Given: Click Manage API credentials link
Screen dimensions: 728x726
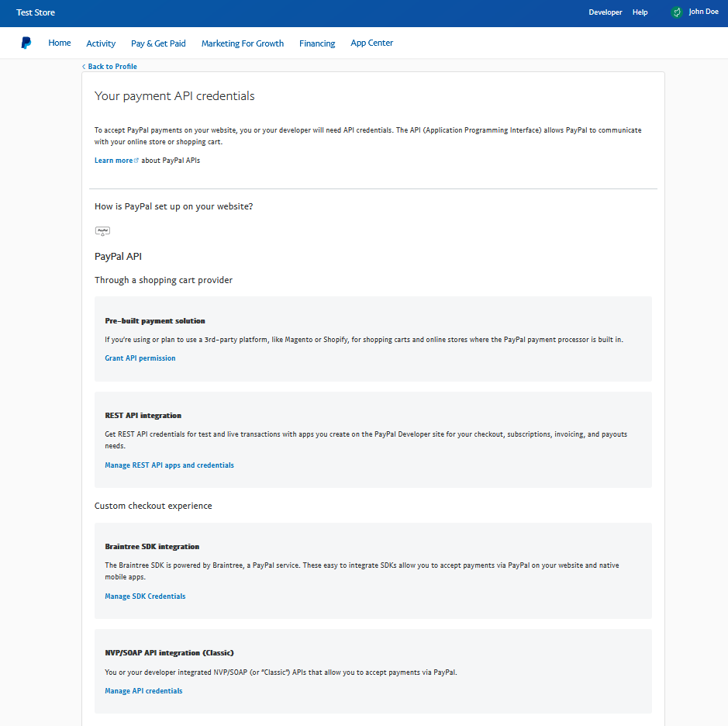Looking at the screenshot, I should (x=143, y=690).
